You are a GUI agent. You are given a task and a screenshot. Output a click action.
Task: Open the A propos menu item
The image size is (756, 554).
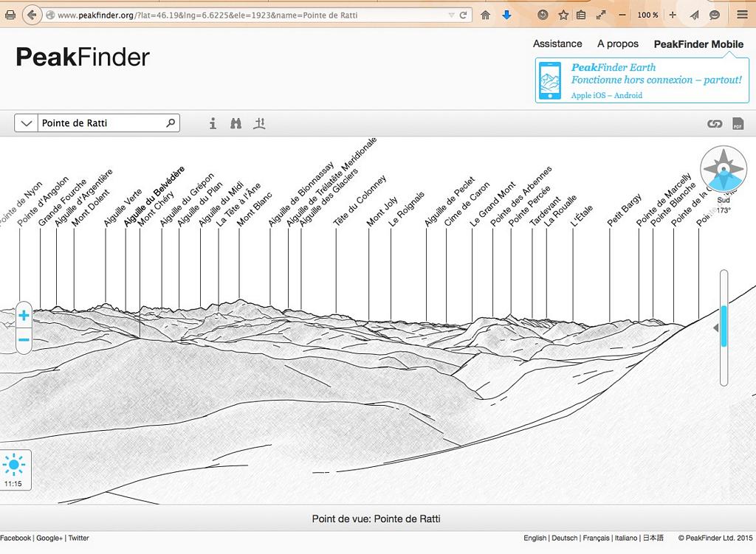coord(618,44)
